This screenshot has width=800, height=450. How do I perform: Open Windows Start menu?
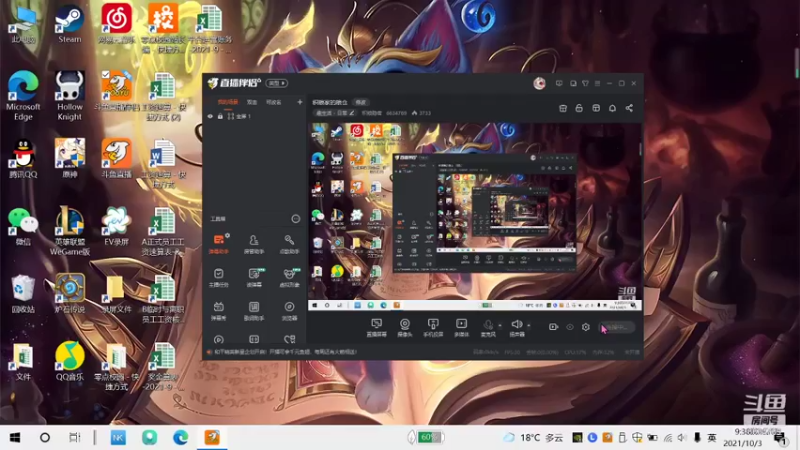[15, 438]
